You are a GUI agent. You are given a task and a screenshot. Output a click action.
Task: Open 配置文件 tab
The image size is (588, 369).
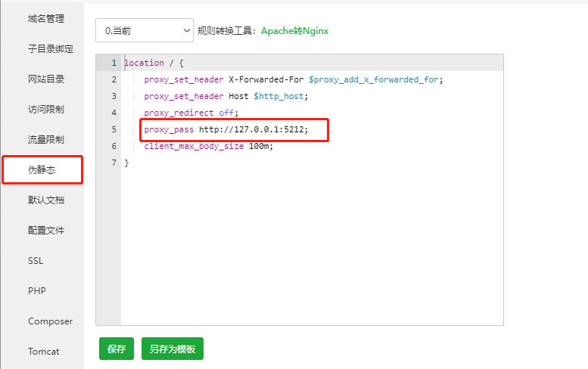coord(45,231)
